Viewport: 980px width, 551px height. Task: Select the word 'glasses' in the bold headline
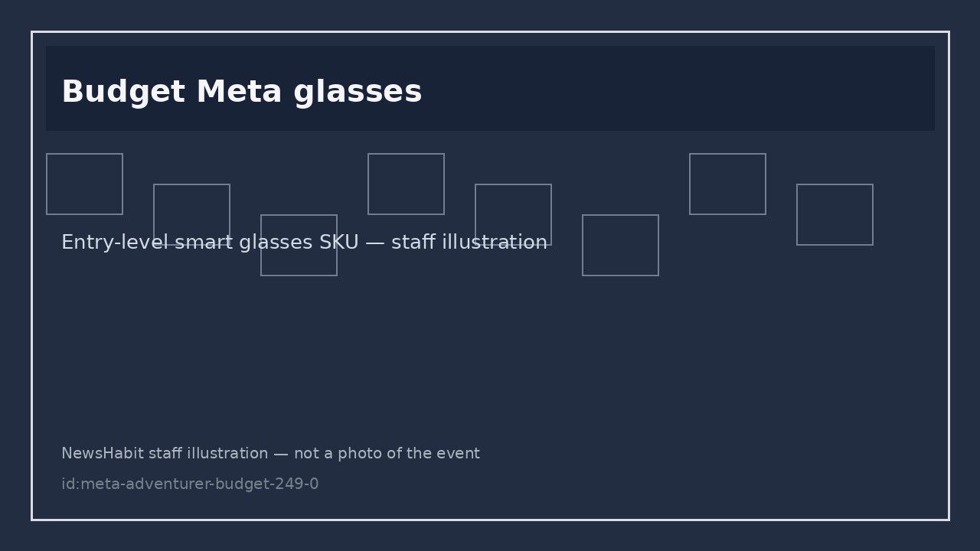tap(358, 93)
